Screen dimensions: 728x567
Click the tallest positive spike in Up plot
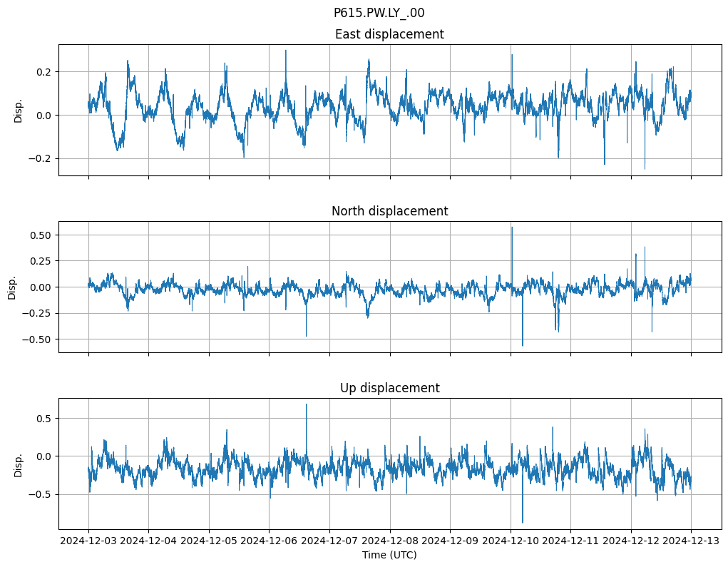[307, 405]
